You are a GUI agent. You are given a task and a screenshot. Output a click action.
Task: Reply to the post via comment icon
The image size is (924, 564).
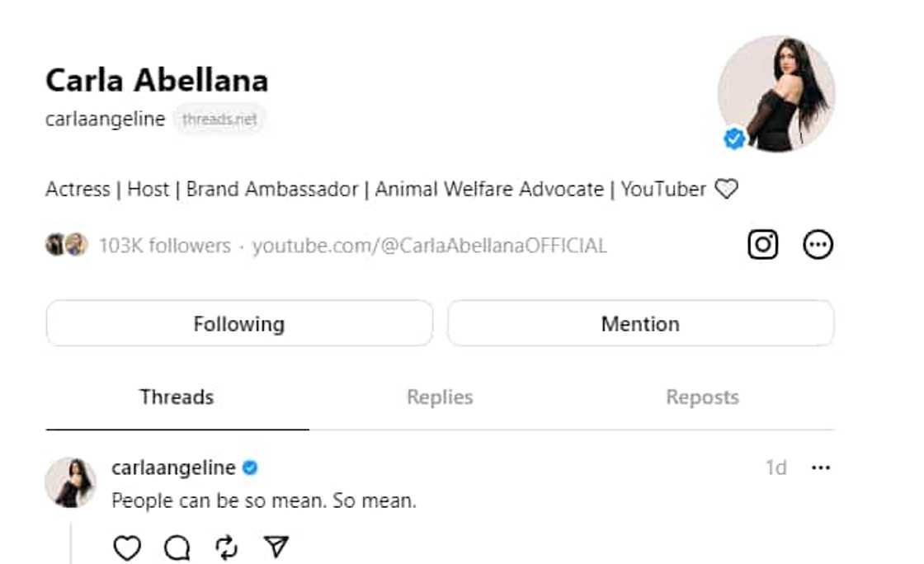(177, 548)
